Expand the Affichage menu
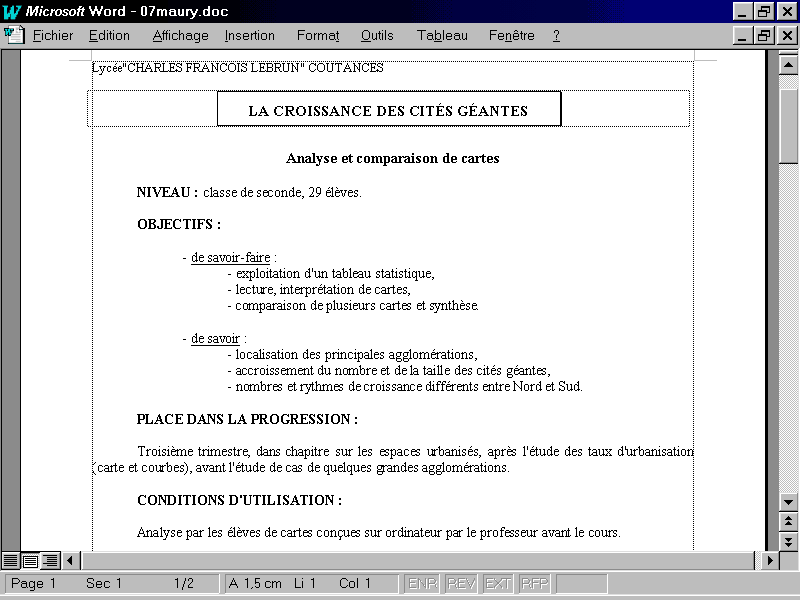This screenshot has height=600, width=800. pyautogui.click(x=180, y=35)
